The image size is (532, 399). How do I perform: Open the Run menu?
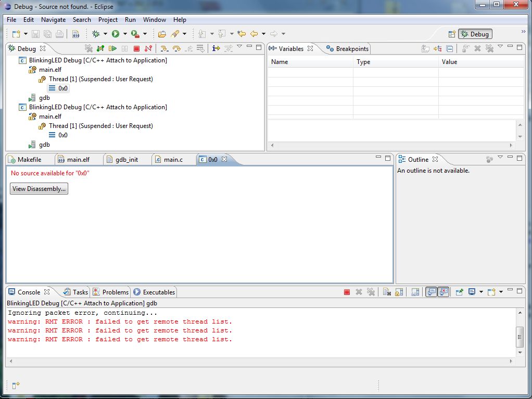click(x=130, y=20)
